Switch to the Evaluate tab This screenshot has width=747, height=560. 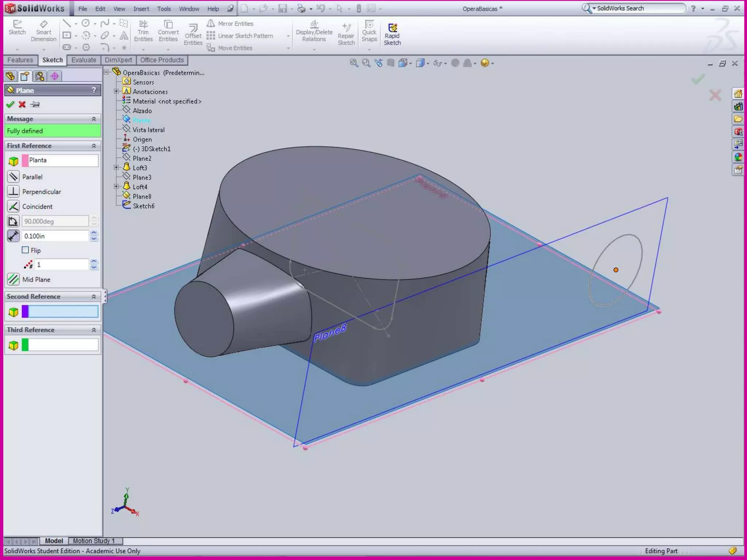point(84,60)
